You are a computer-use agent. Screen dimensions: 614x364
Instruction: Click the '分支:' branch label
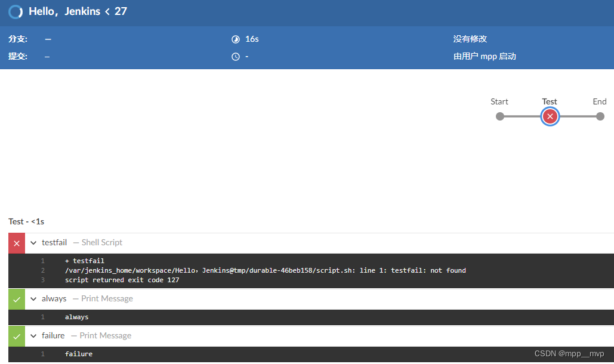click(18, 39)
